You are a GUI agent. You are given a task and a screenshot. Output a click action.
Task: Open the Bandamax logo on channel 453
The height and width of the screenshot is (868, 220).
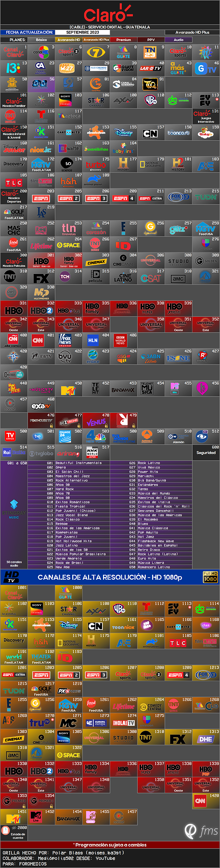coord(123,390)
